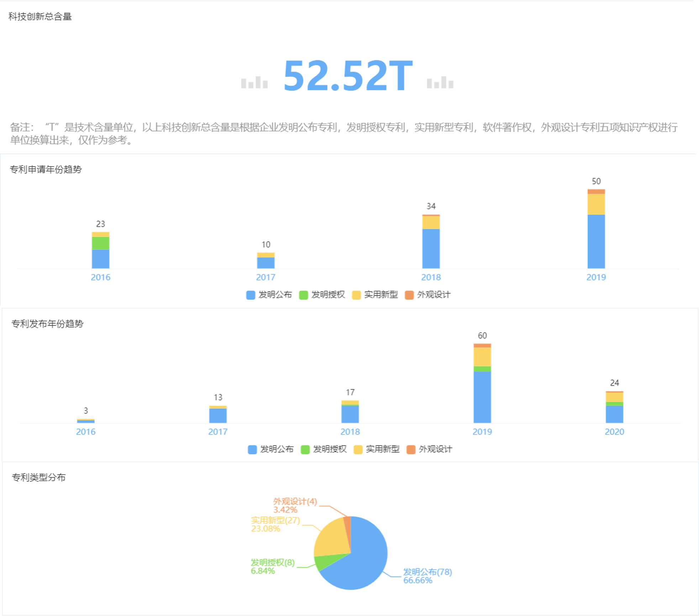Click the bar-chart icon right of 52.52T
Screen dimensions: 699x616
coord(440,82)
